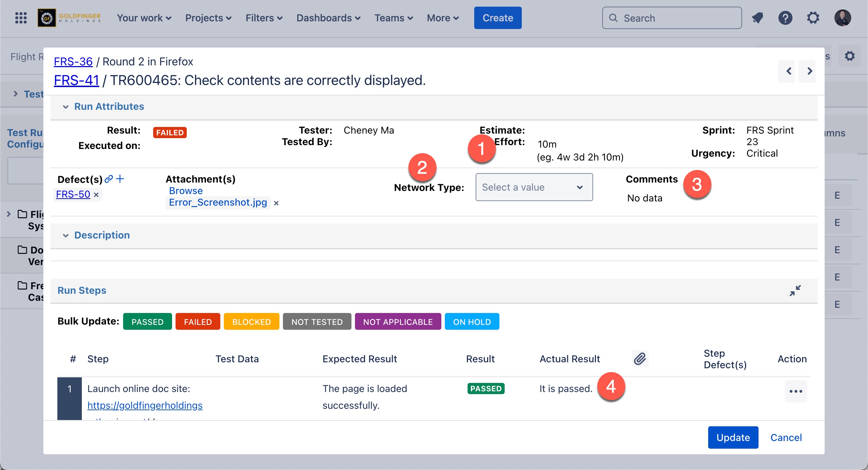Go to previous test run arrow

click(789, 71)
